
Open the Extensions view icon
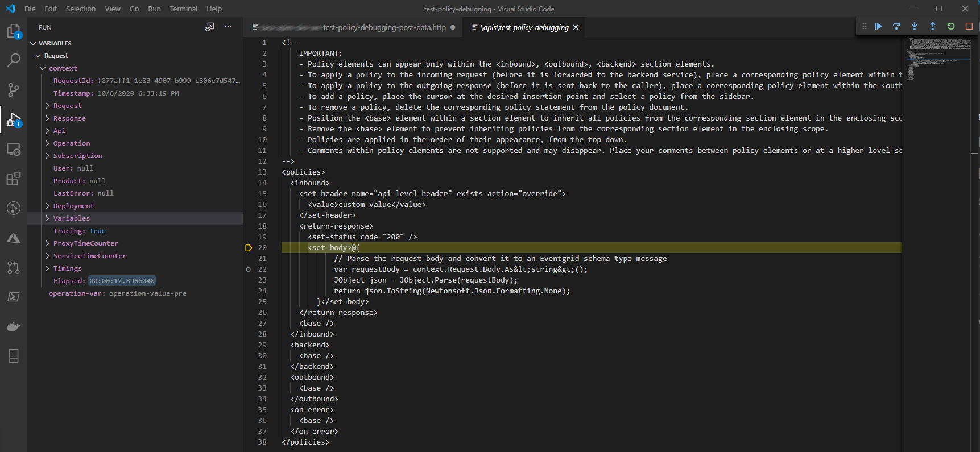pos(14,179)
